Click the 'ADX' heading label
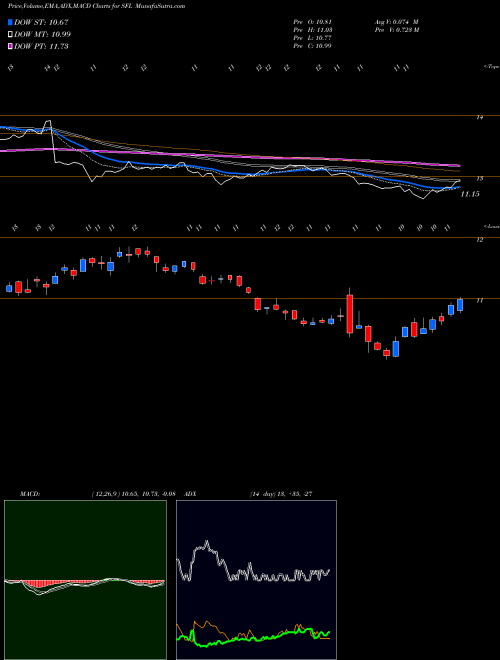 (191, 494)
